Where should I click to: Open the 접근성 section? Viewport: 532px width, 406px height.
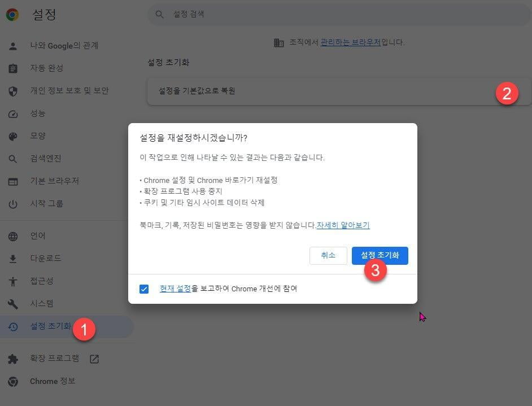pos(41,281)
